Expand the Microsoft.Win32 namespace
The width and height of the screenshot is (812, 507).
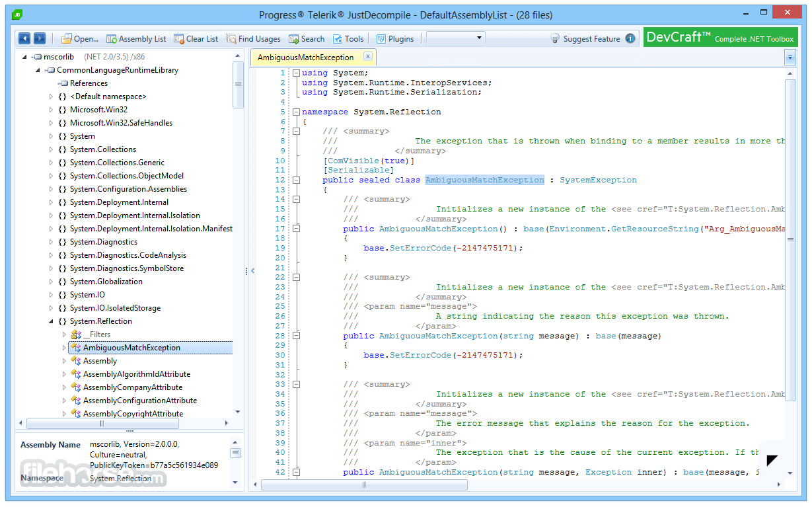coord(52,110)
